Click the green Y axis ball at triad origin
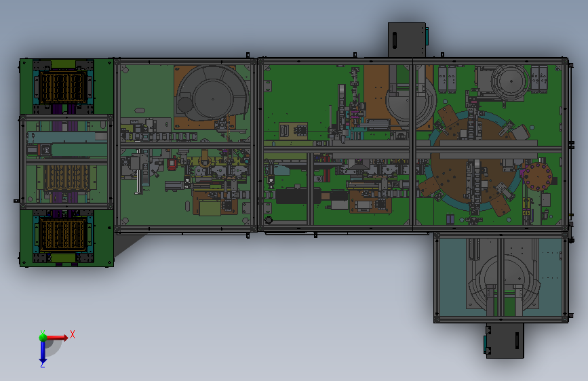Screen dimensions: 588x381 (43, 337)
